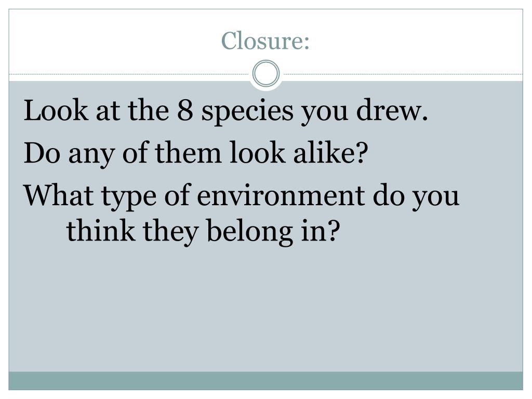Select the "Closure:" slide title
532x399 pixels.
(x=265, y=41)
